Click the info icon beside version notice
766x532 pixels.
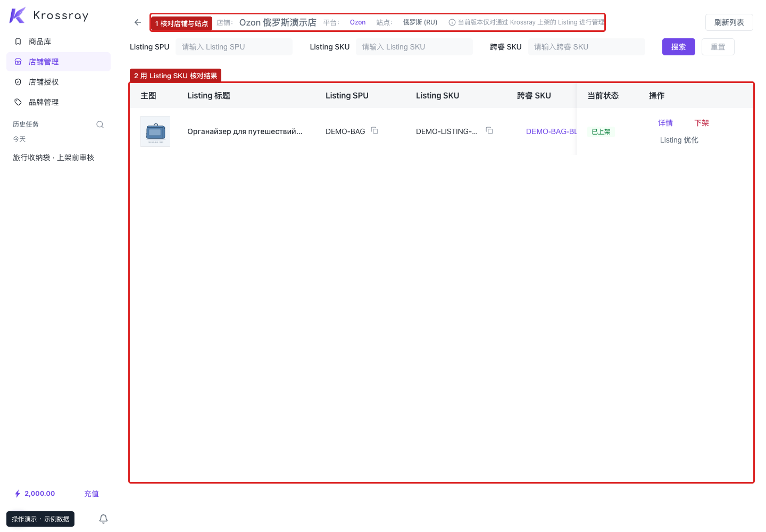(x=452, y=22)
